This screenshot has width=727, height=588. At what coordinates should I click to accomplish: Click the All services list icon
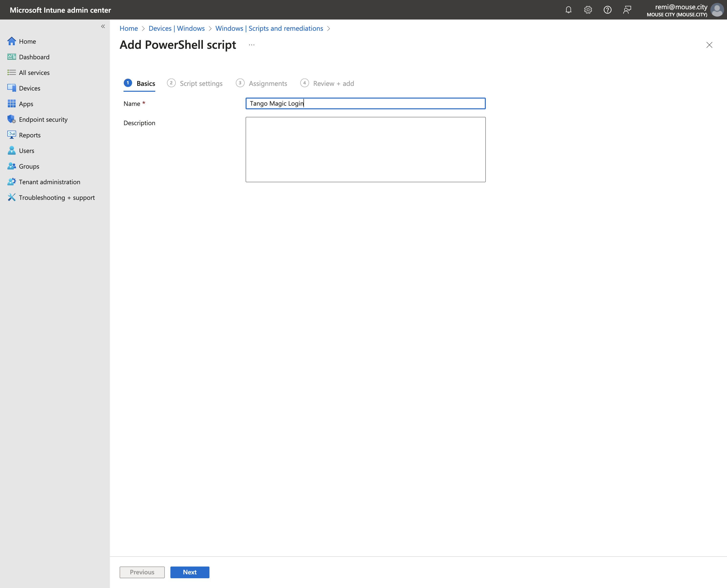click(11, 72)
